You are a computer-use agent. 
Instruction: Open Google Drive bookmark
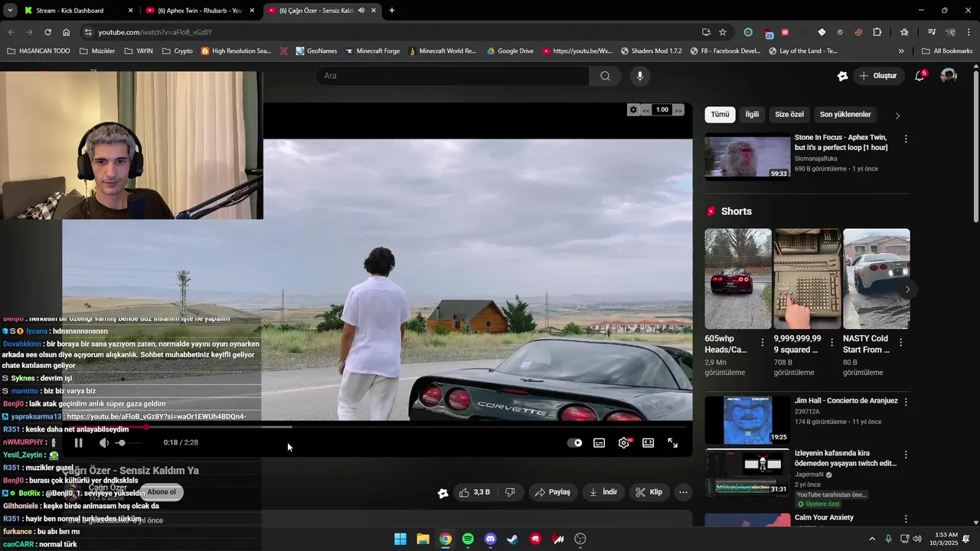[x=509, y=51]
